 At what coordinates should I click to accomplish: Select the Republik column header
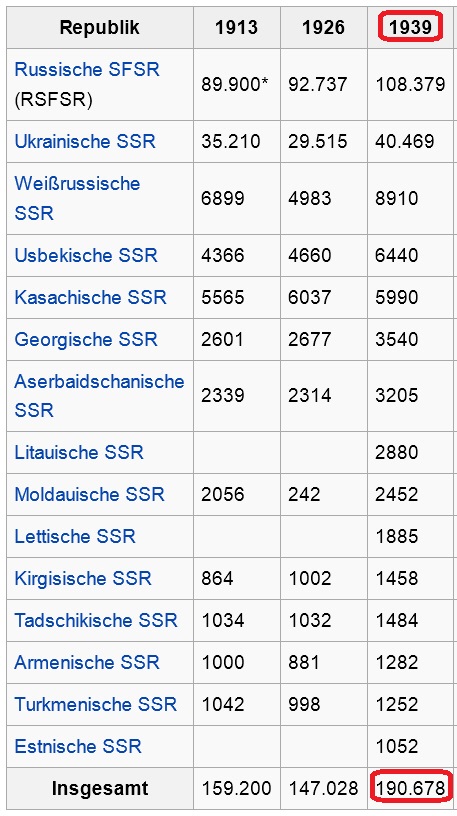point(100,28)
